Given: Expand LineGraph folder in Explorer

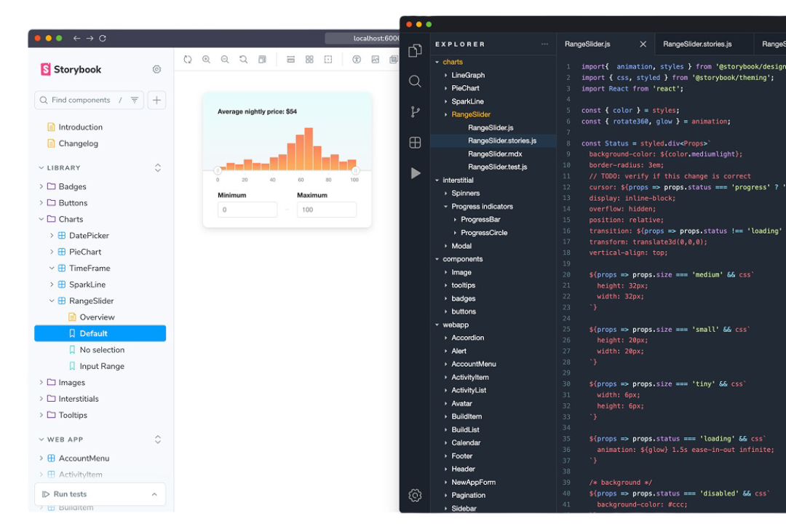Looking at the screenshot, I should coord(464,75).
